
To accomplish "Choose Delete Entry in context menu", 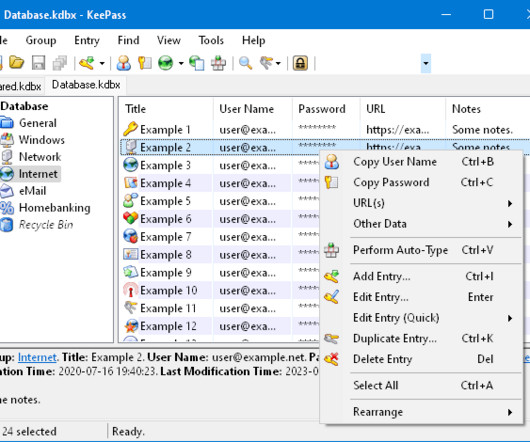I will 421,359.
